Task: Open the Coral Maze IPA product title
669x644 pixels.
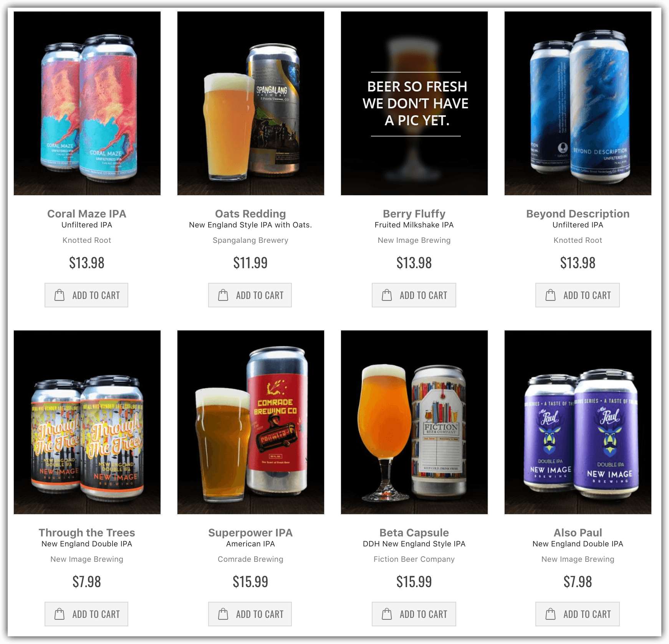Action: click(87, 214)
